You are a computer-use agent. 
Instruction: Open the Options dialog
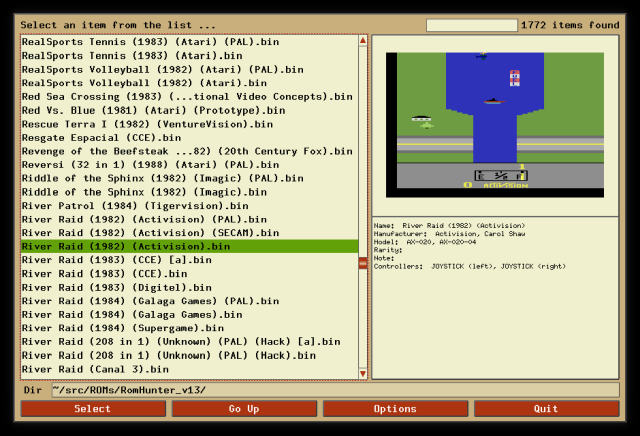tap(395, 409)
